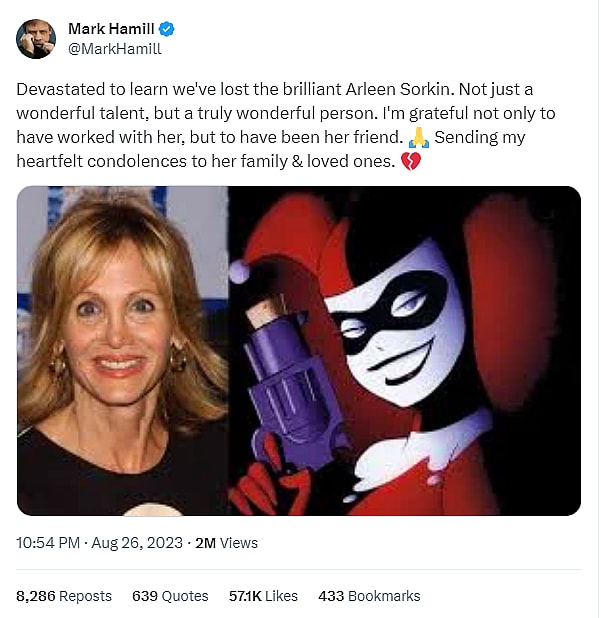Open the 639 Quotes list
This screenshot has width=601, height=618.
pyautogui.click(x=170, y=596)
